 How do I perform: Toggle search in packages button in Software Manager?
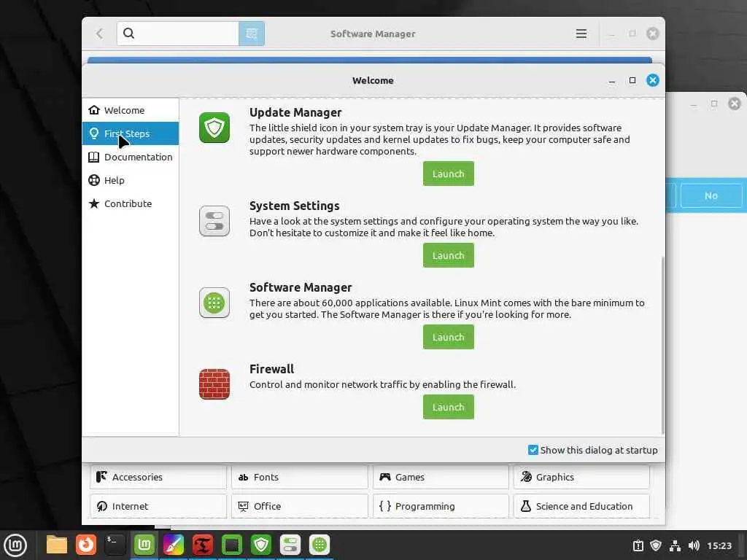click(252, 34)
